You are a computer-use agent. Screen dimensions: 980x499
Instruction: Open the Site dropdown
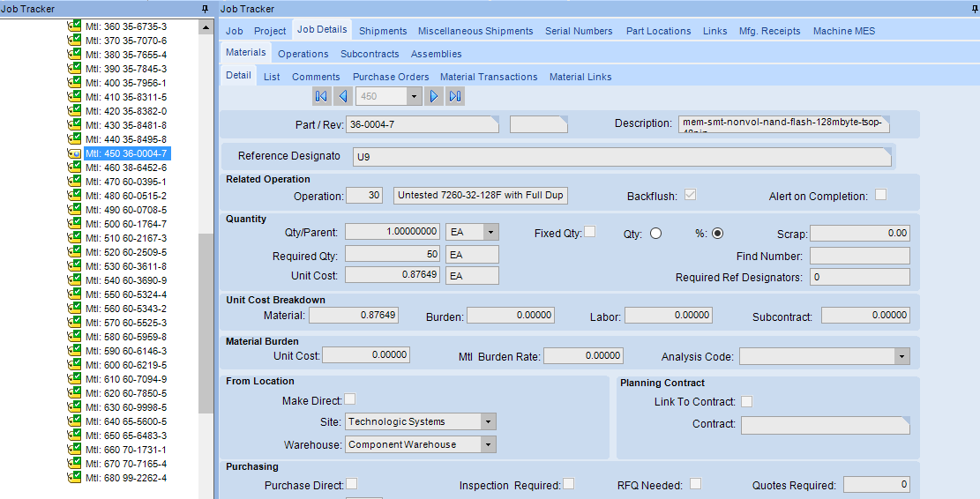pyautogui.click(x=488, y=421)
